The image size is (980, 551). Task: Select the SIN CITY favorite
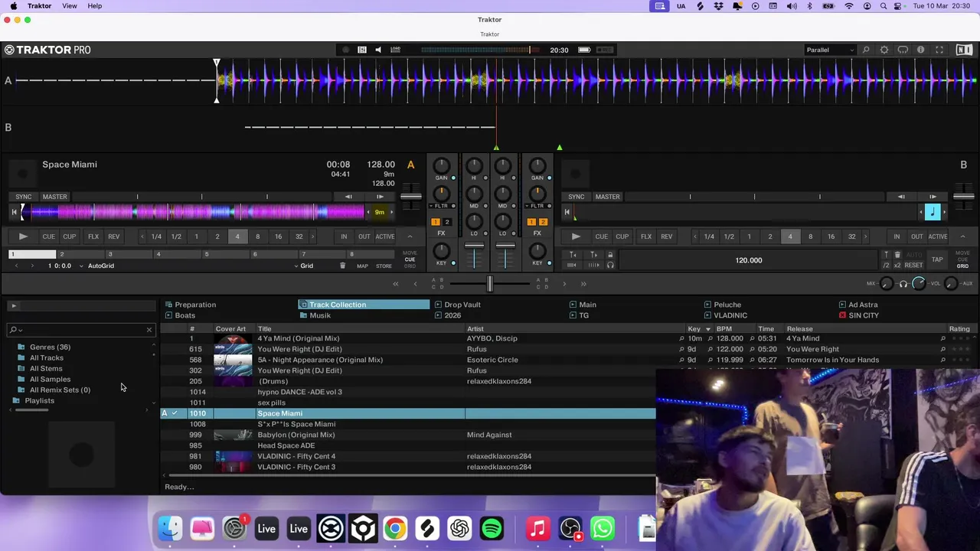[x=864, y=315]
